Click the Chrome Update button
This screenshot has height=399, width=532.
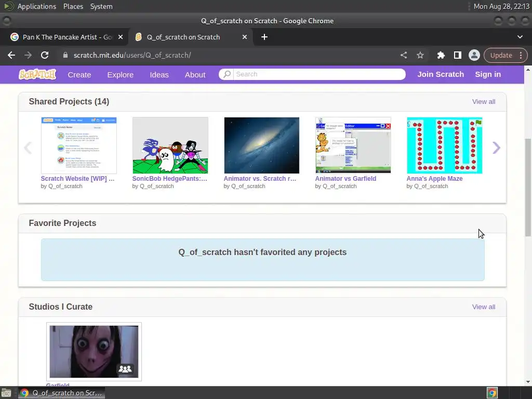(501, 55)
